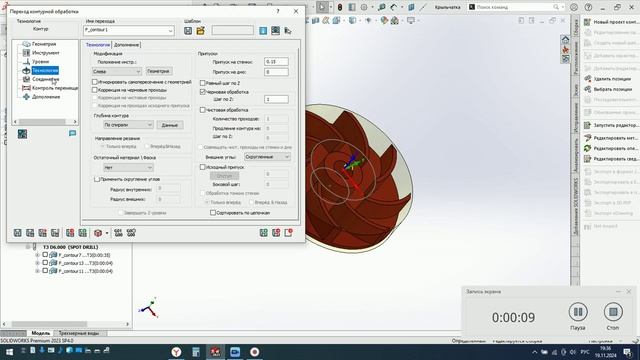
Task: Enable Применить скругление углов checkbox
Action: click(97, 179)
